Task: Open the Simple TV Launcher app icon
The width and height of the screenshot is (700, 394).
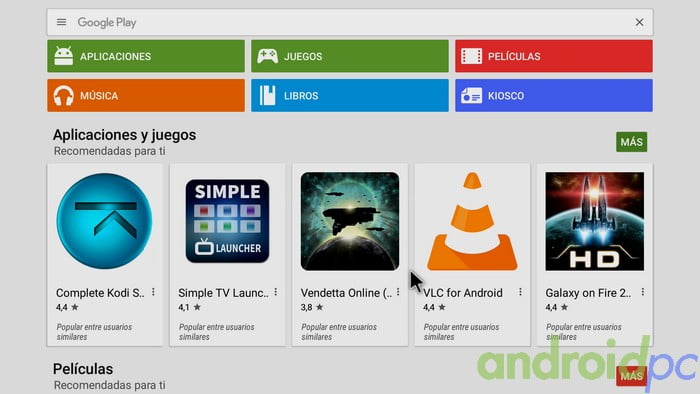Action: [x=227, y=221]
